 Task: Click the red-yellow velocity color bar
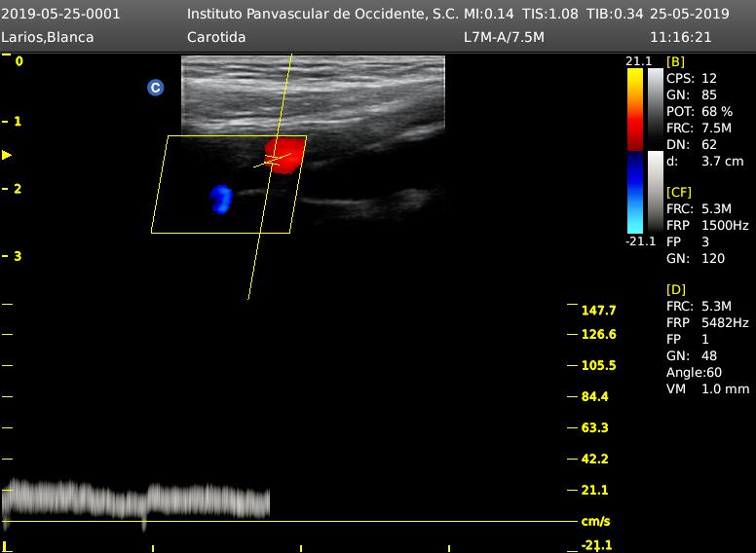(x=635, y=110)
